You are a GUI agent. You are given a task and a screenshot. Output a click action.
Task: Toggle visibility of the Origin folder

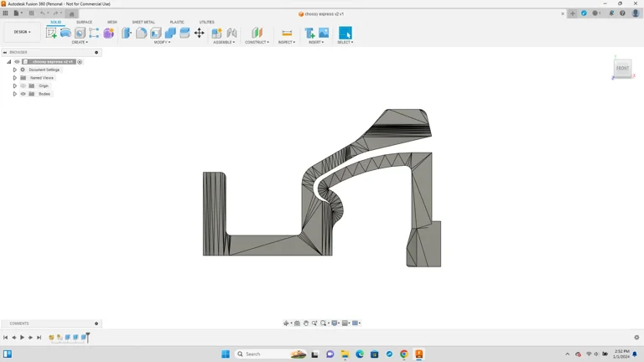point(23,85)
